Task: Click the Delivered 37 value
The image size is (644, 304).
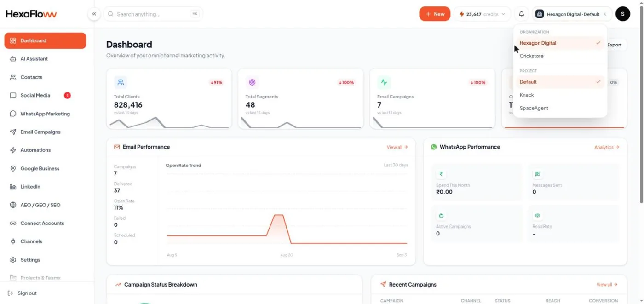Action: coord(117,190)
